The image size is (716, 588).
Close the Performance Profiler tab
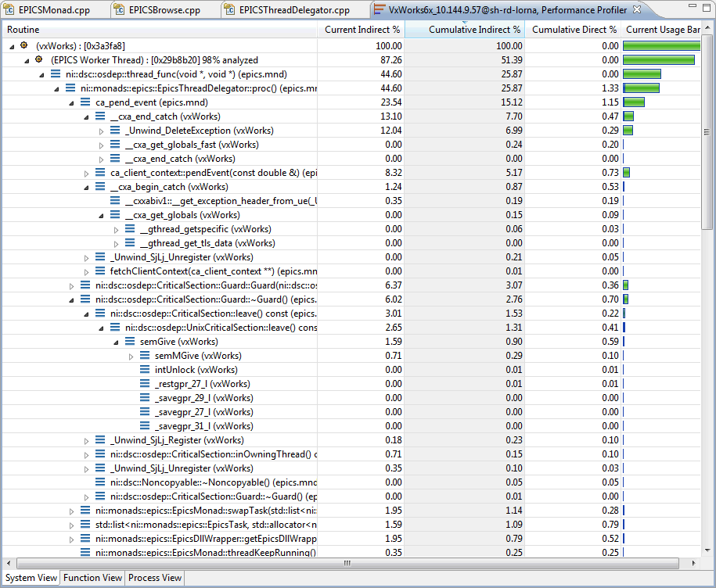[637, 9]
